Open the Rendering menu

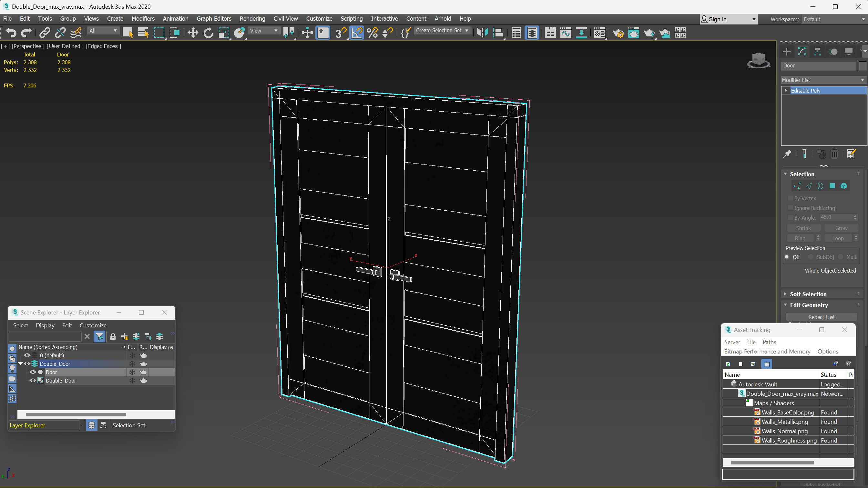[252, 18]
